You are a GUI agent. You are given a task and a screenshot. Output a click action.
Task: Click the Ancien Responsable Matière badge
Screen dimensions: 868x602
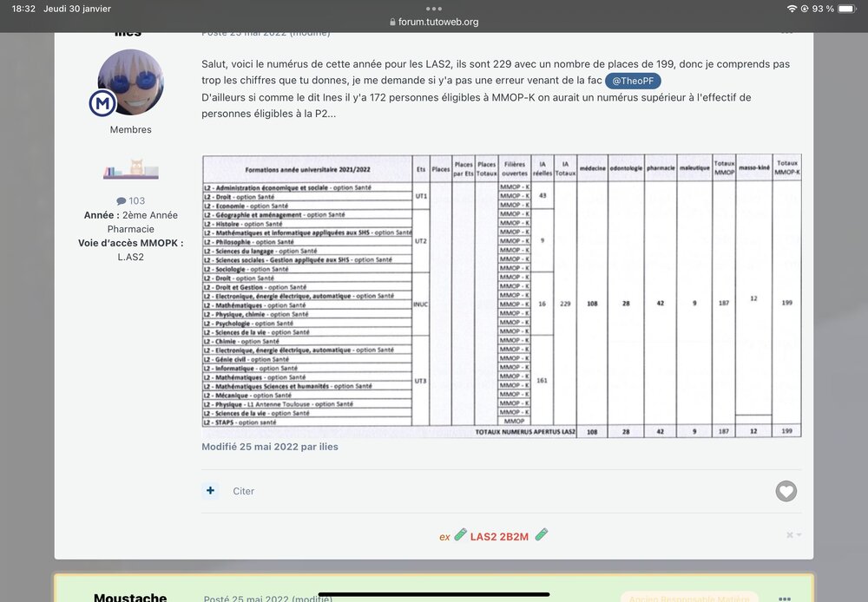point(689,597)
